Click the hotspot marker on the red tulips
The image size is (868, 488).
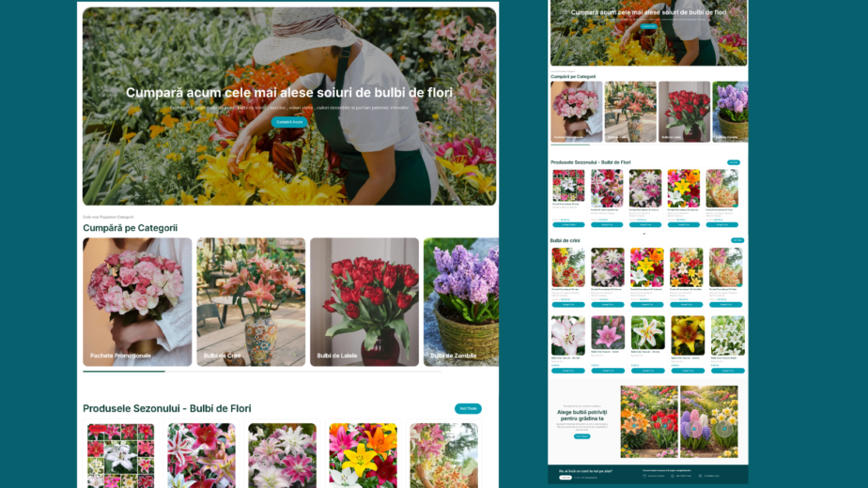(x=665, y=426)
